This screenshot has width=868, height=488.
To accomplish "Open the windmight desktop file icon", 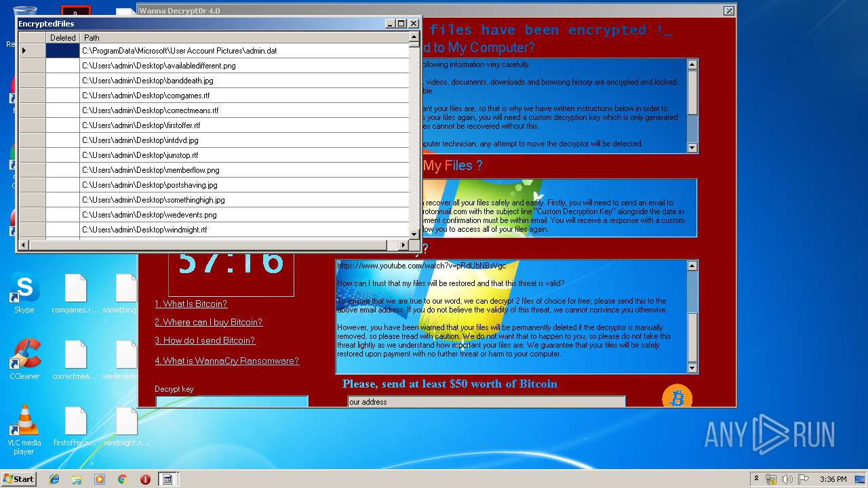I will 126,426.
